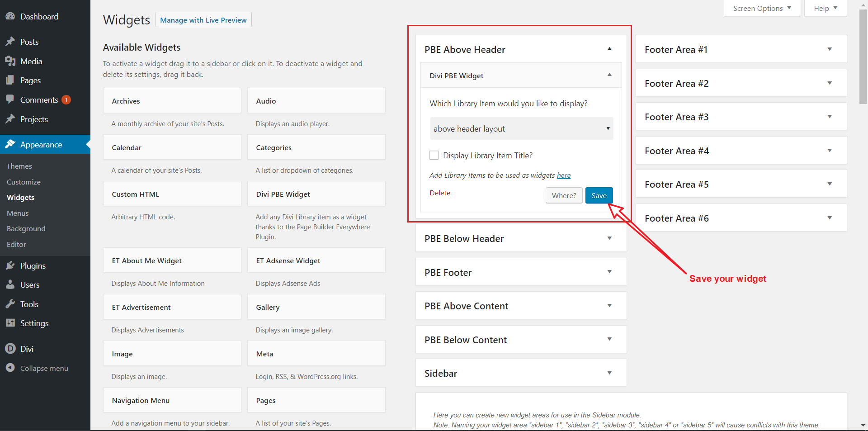Open the Help tab
The height and width of the screenshot is (431, 868).
(826, 8)
